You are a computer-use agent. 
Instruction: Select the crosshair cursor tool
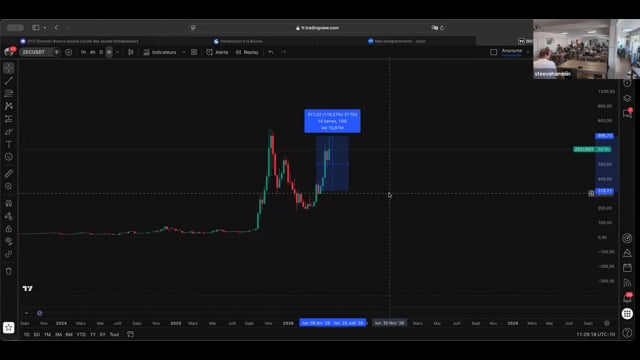pos(9,68)
